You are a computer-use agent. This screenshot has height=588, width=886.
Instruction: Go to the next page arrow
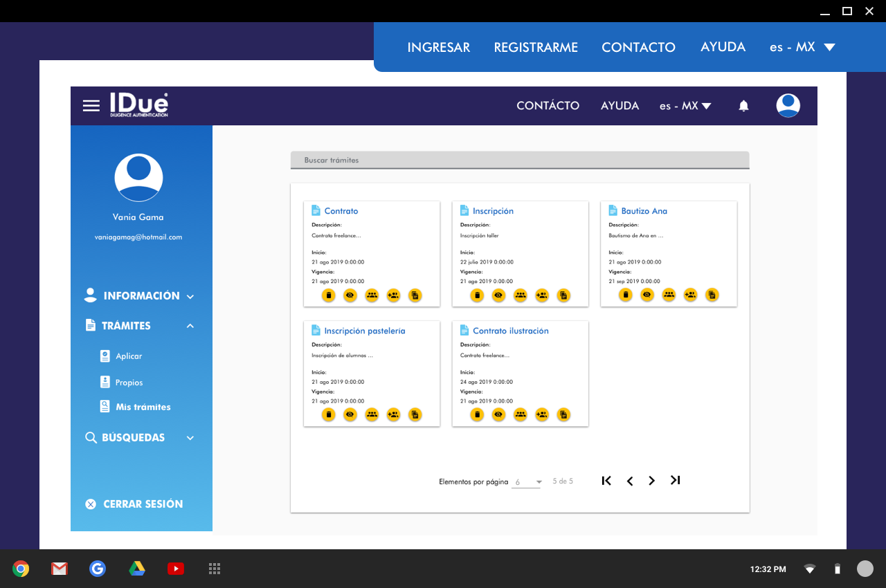coord(651,481)
